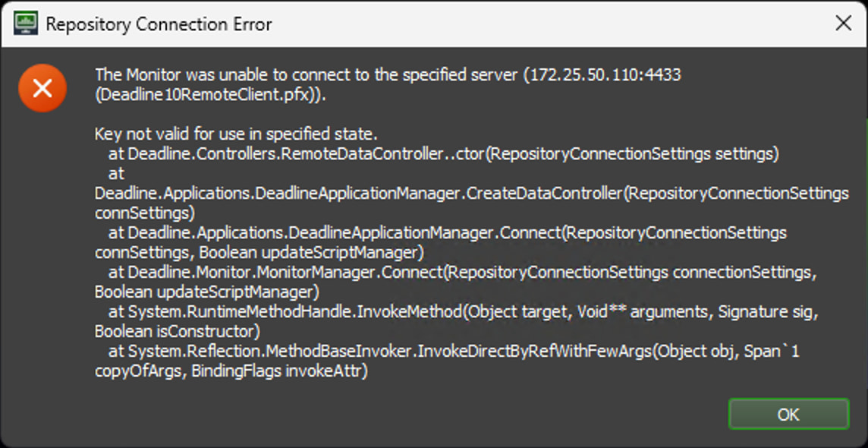This screenshot has width=868, height=448.
Task: Click the OK button
Action: pos(788,415)
